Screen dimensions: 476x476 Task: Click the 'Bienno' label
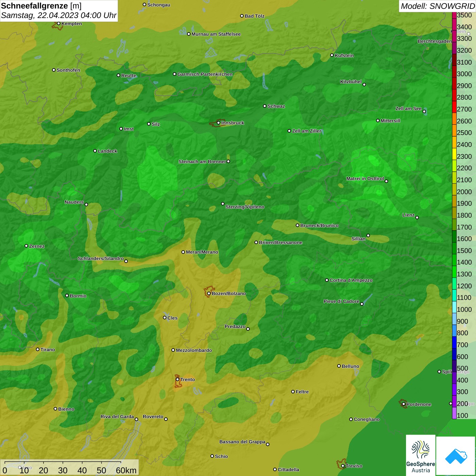(x=66, y=409)
